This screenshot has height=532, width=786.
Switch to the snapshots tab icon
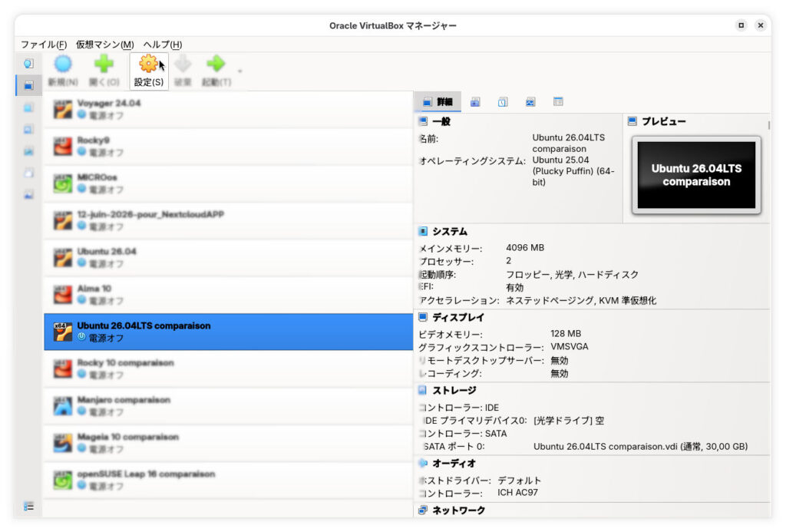475,102
